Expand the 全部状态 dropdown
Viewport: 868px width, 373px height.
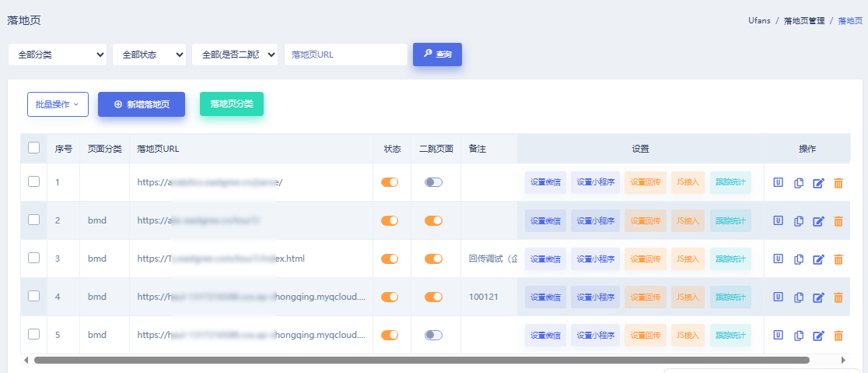pos(149,55)
